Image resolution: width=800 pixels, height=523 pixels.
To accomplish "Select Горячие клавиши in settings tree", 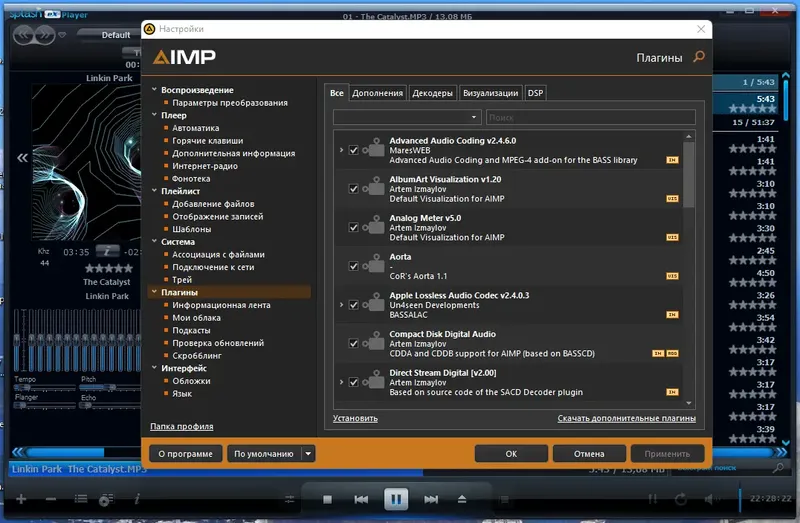I will [x=208, y=140].
